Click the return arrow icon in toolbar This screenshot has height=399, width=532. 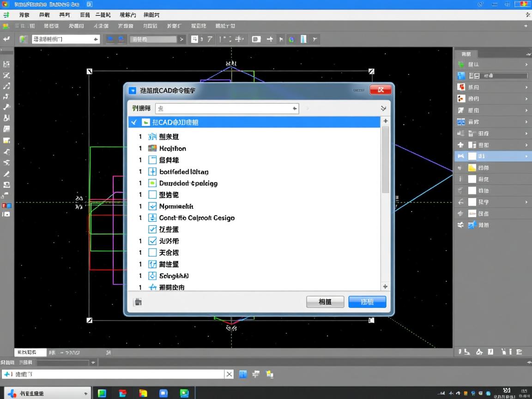[x=6, y=39]
